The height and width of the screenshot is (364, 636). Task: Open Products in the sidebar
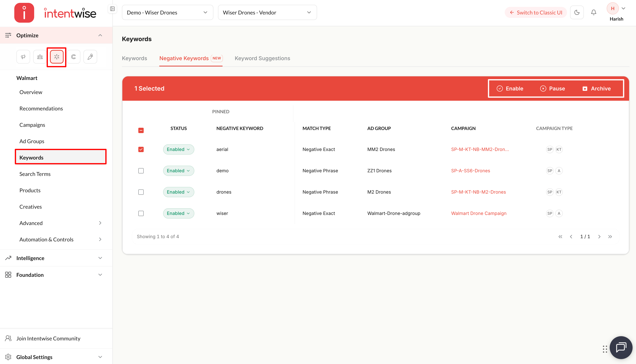tap(30, 190)
